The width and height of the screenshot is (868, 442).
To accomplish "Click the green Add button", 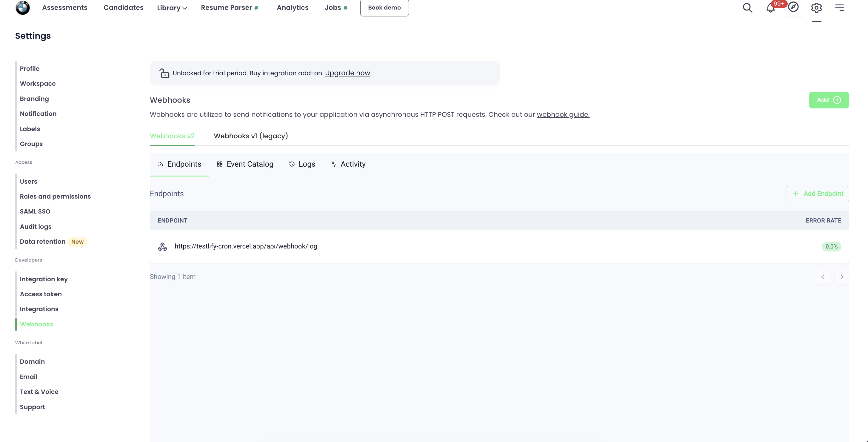I will (x=829, y=100).
